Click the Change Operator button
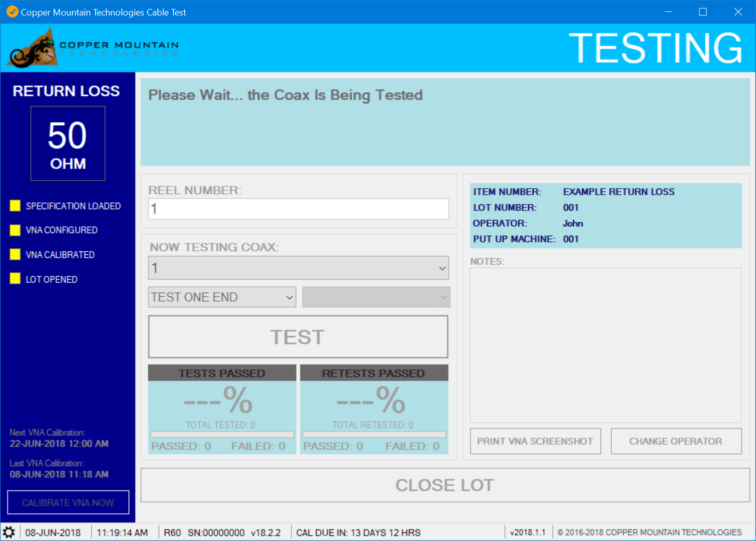756x541 pixels. [x=676, y=441]
